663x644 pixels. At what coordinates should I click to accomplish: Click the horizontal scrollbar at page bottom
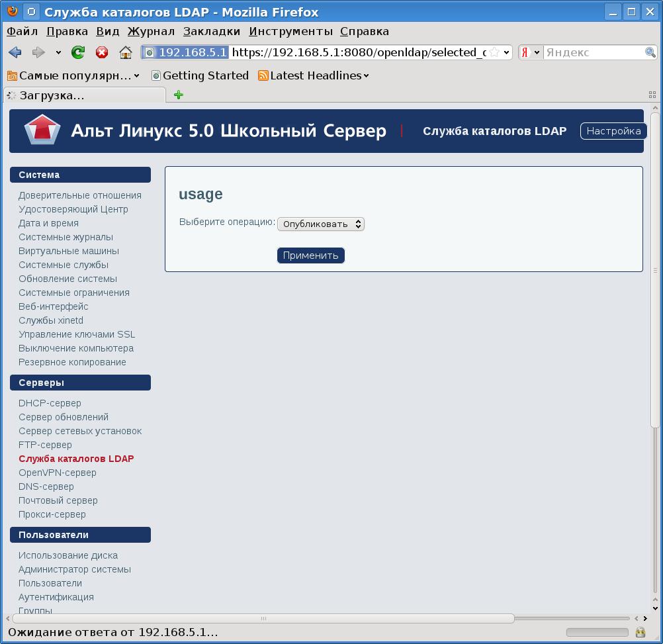(x=263, y=618)
